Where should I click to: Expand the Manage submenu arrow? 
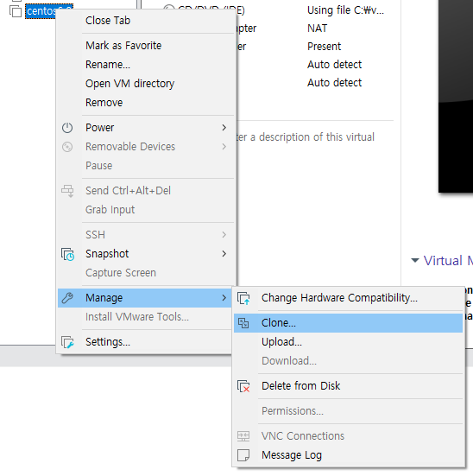(224, 298)
